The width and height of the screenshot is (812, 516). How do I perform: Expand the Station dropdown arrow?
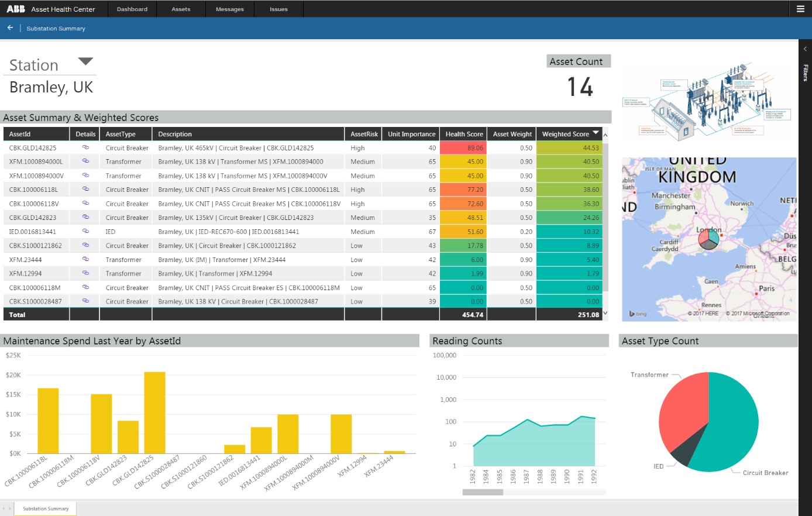point(85,61)
